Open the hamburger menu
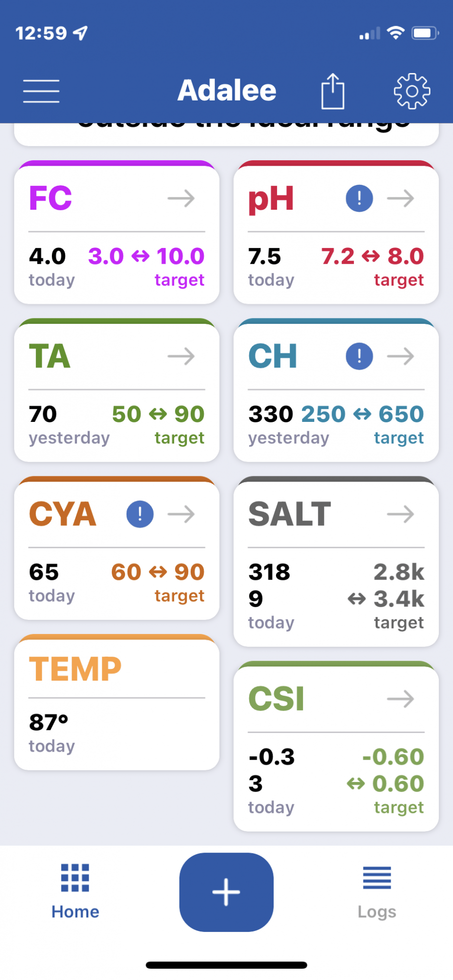This screenshot has width=453, height=980. point(41,92)
